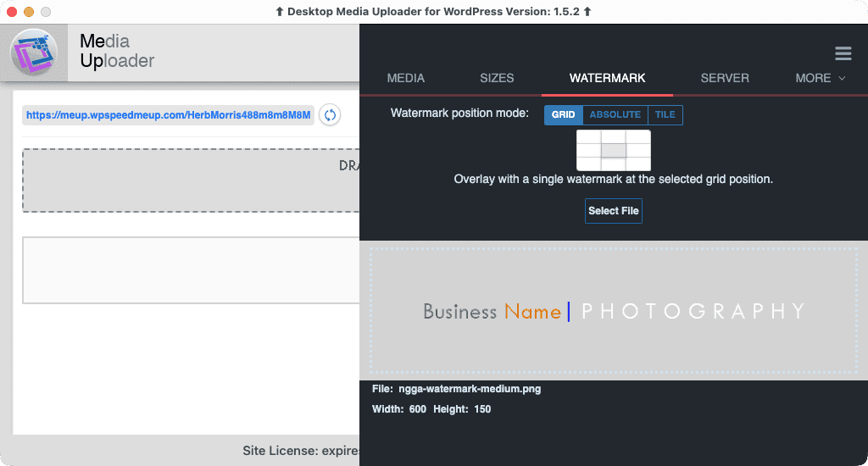Select top-right grid position cell

638,136
